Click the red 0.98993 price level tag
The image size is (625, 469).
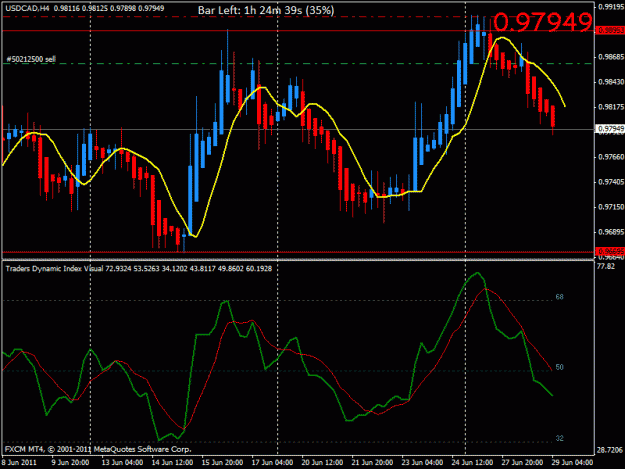pos(610,30)
